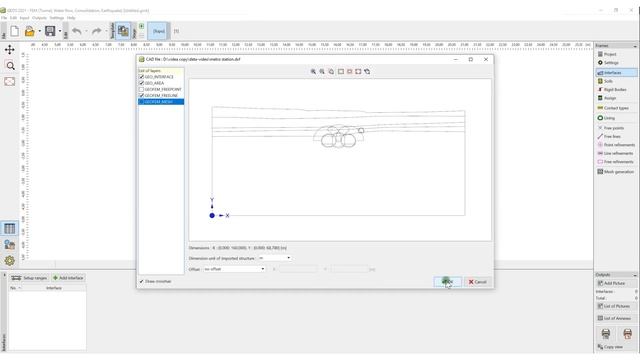Enable the GEOFEM_FREEPOINT layer checkbox
The image size is (640, 360).
(142, 89)
